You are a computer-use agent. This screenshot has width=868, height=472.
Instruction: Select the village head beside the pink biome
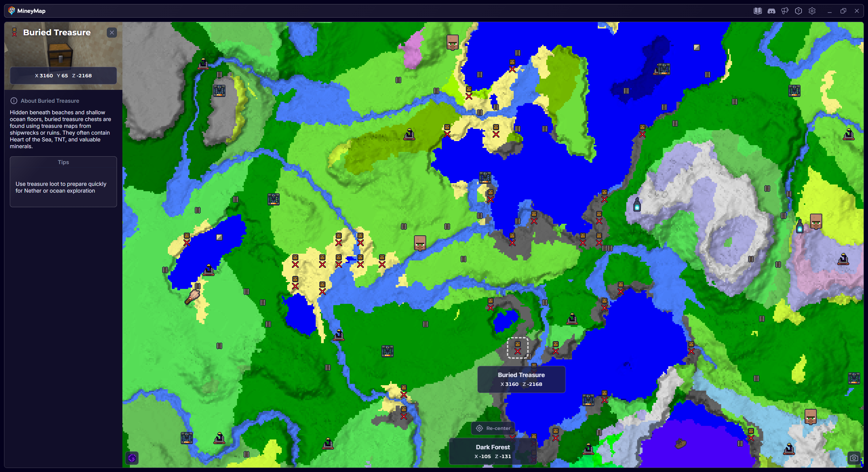click(453, 42)
